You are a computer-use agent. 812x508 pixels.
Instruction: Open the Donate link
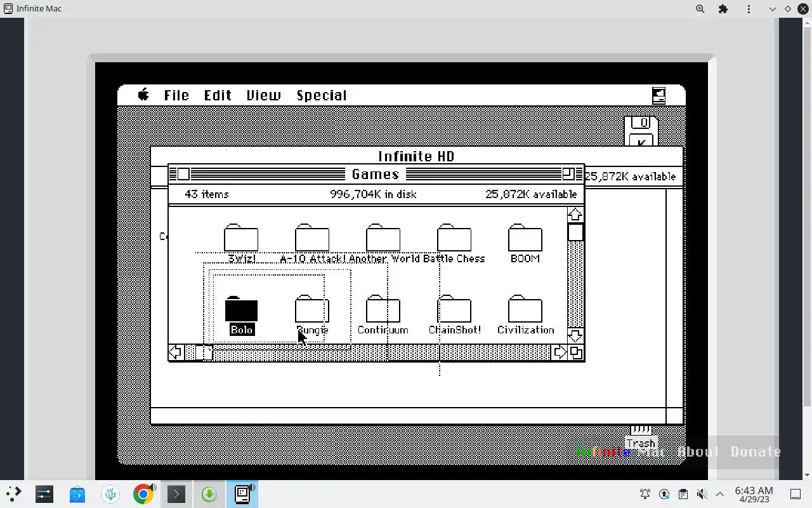(x=756, y=451)
